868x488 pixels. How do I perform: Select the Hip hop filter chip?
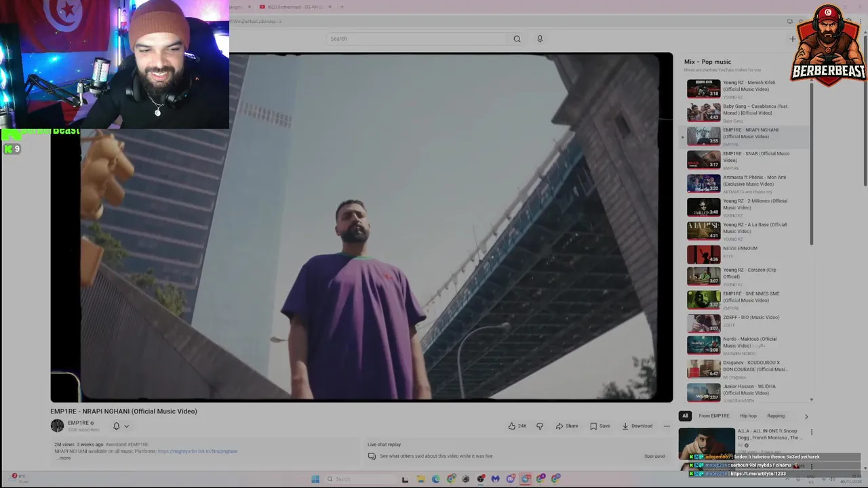tap(748, 415)
